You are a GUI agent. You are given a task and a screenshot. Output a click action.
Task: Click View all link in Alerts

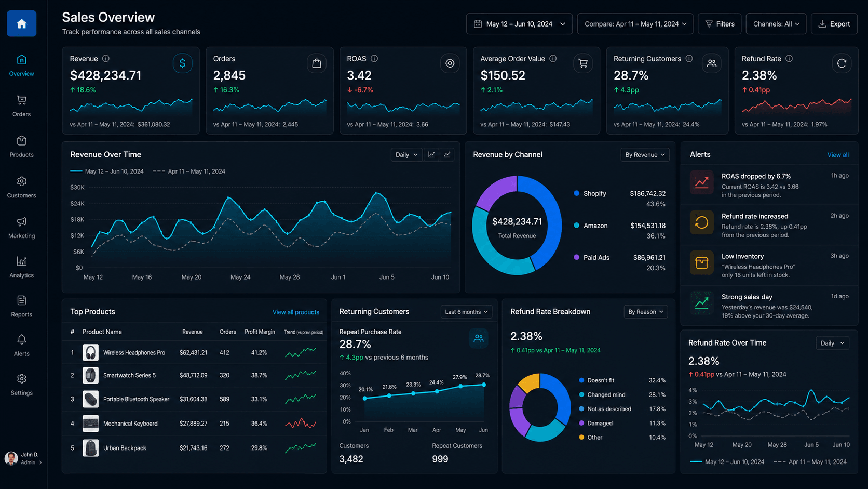coord(838,155)
